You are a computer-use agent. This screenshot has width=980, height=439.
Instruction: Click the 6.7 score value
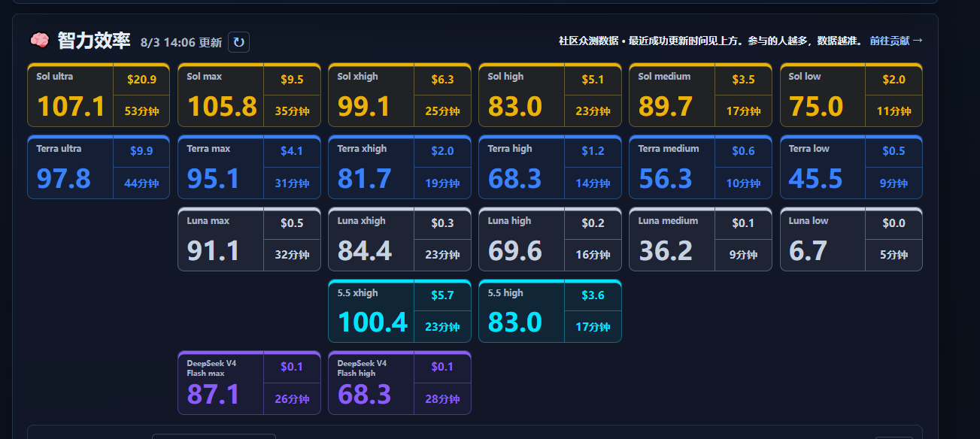coord(809,251)
